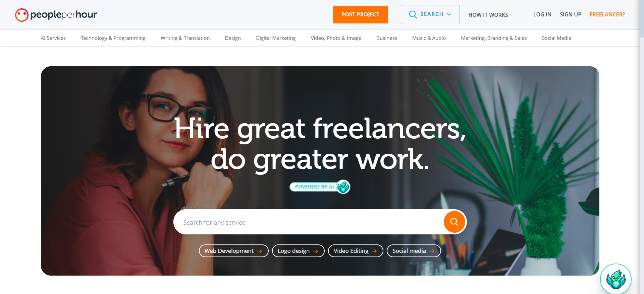This screenshot has height=294, width=644.
Task: Open the AI owl chat assistant icon
Action: tap(615, 279)
